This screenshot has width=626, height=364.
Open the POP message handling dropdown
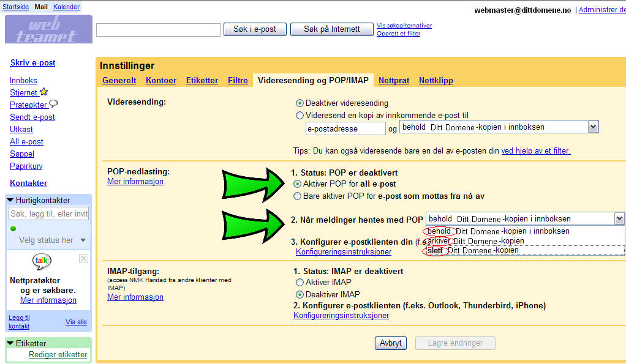[x=525, y=218]
